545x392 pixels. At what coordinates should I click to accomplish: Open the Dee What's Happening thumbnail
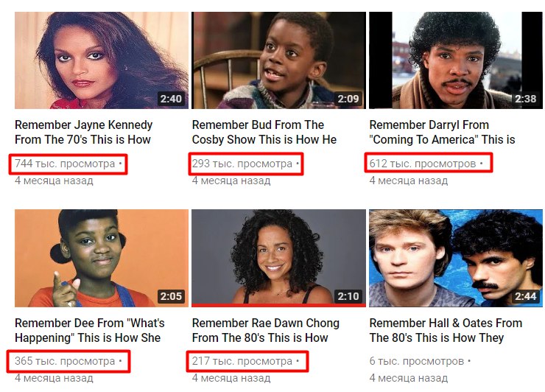pyautogui.click(x=102, y=258)
